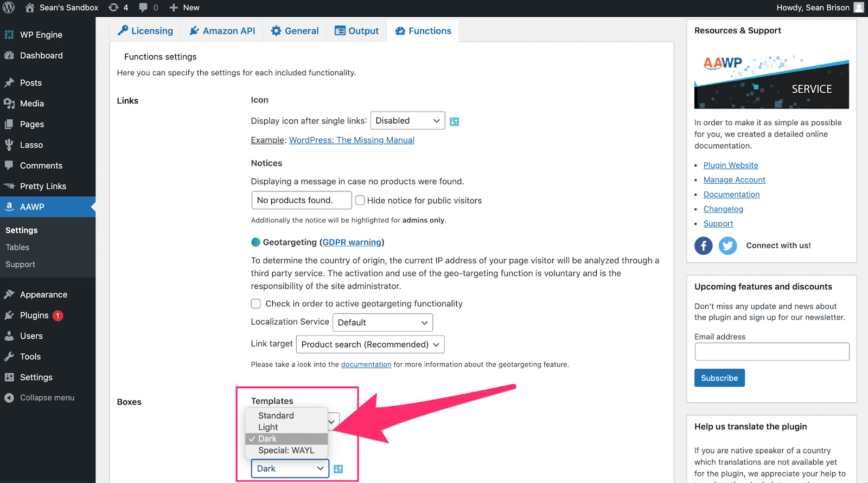This screenshot has height=483, width=868.
Task: Open Lasso plugin menu
Action: pyautogui.click(x=48, y=145)
